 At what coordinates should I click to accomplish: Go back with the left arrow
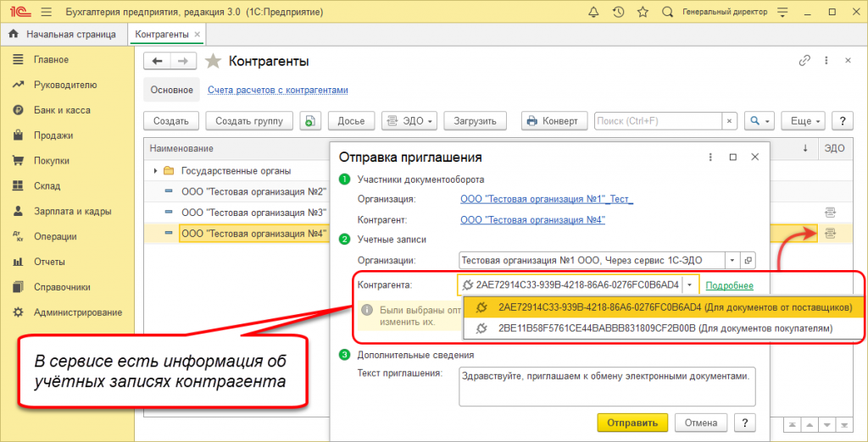click(x=157, y=62)
